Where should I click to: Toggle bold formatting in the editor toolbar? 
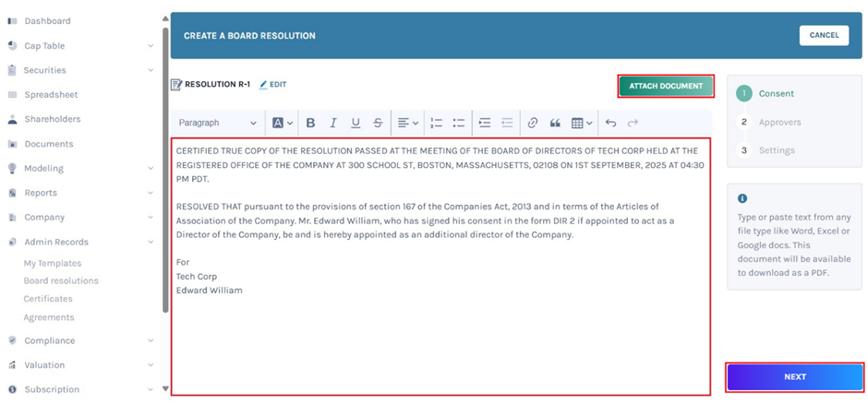coord(310,123)
